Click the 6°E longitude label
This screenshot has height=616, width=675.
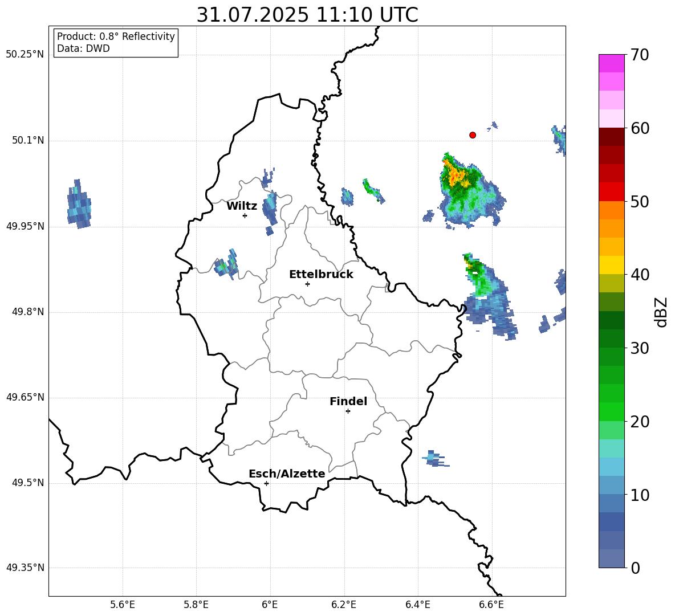point(270,605)
